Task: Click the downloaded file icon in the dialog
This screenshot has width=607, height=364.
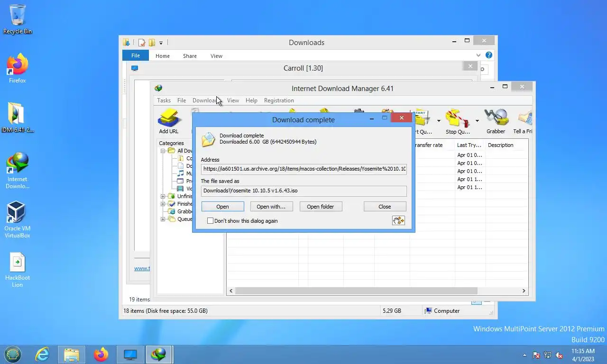Action: pyautogui.click(x=208, y=139)
